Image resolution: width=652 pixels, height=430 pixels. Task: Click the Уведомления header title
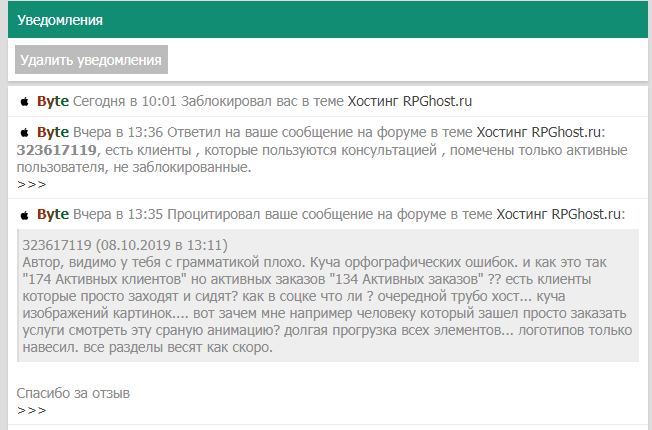pos(60,20)
